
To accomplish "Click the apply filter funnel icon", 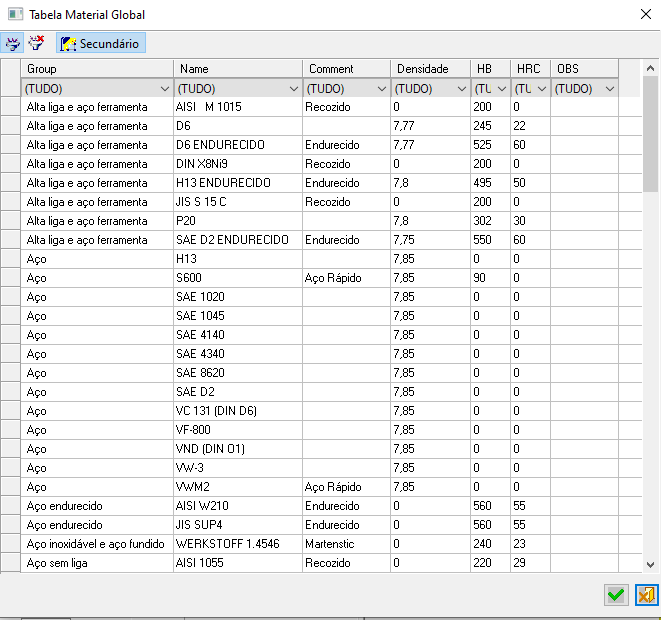I will pos(12,43).
